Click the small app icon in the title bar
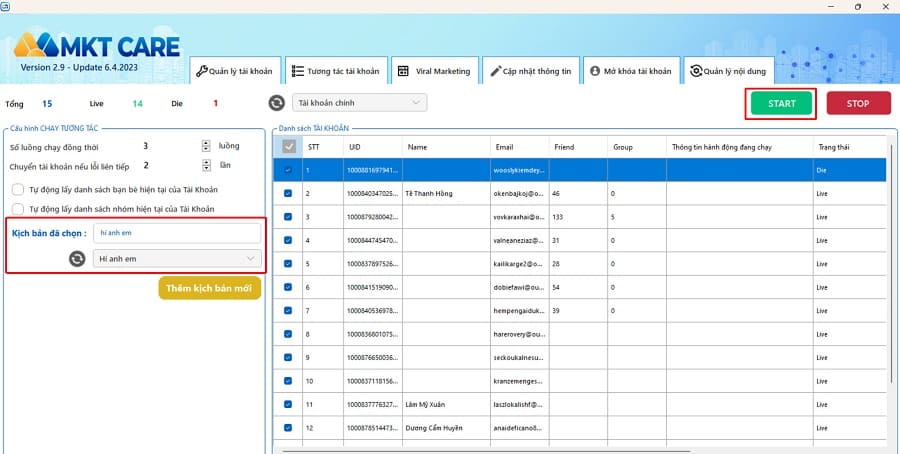Screen dimensions: 900x454 click(x=6, y=6)
